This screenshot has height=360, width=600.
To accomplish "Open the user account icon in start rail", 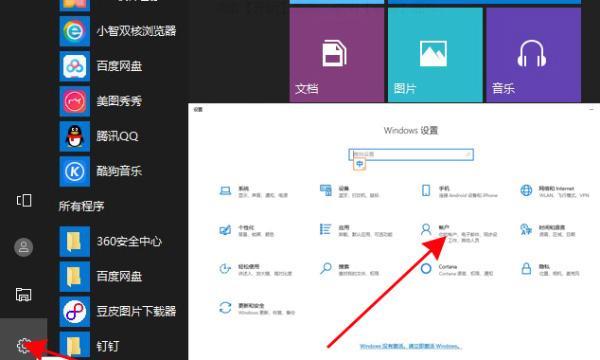I will coord(24,247).
